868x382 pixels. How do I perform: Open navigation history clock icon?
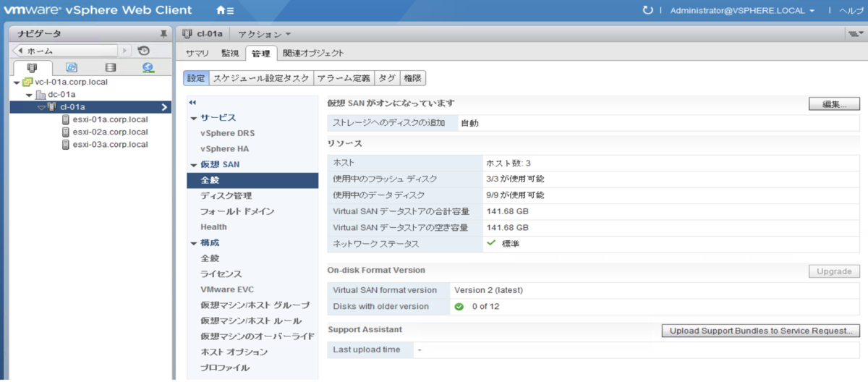(144, 51)
